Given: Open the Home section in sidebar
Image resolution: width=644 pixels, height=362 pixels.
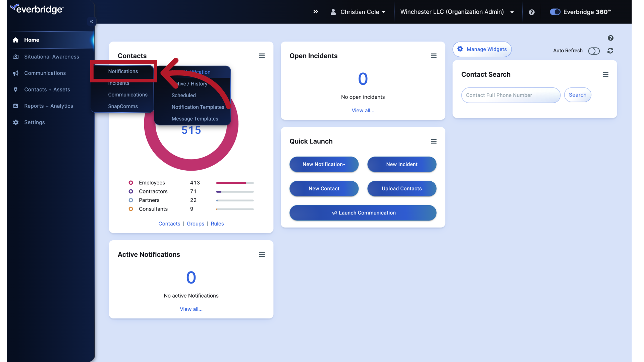Looking at the screenshot, I should point(32,40).
